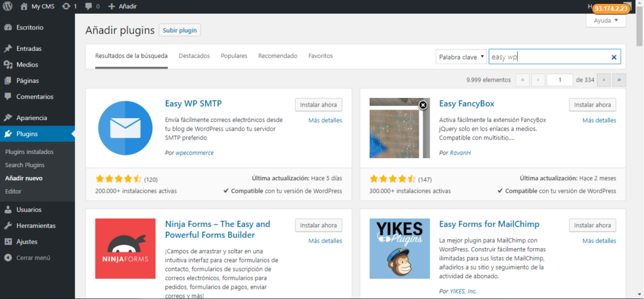The height and width of the screenshot is (299, 644).
Task: Open Más detalles for Easy Forms MailChimp
Action: (x=599, y=241)
